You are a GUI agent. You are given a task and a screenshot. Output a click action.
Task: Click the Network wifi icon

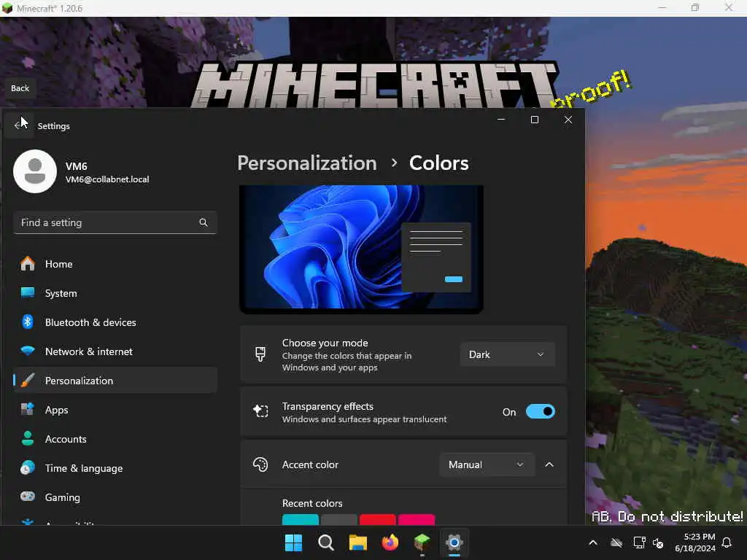(x=28, y=351)
